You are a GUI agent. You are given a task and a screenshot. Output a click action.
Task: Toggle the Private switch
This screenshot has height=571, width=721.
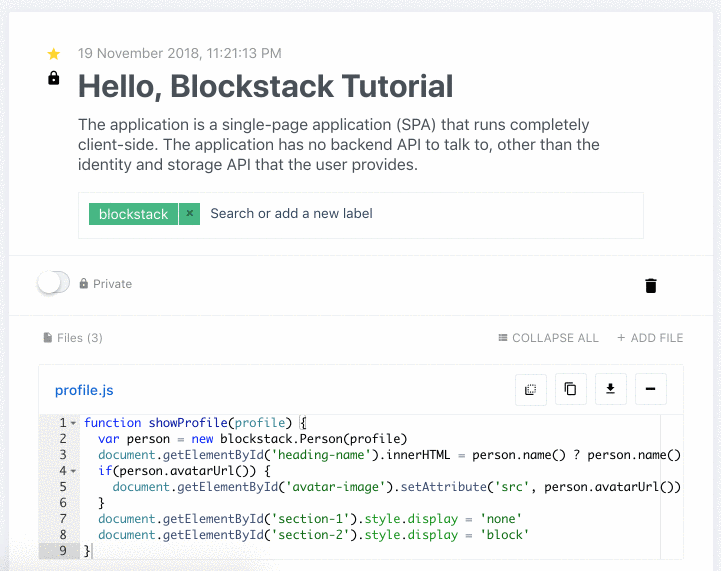54,282
